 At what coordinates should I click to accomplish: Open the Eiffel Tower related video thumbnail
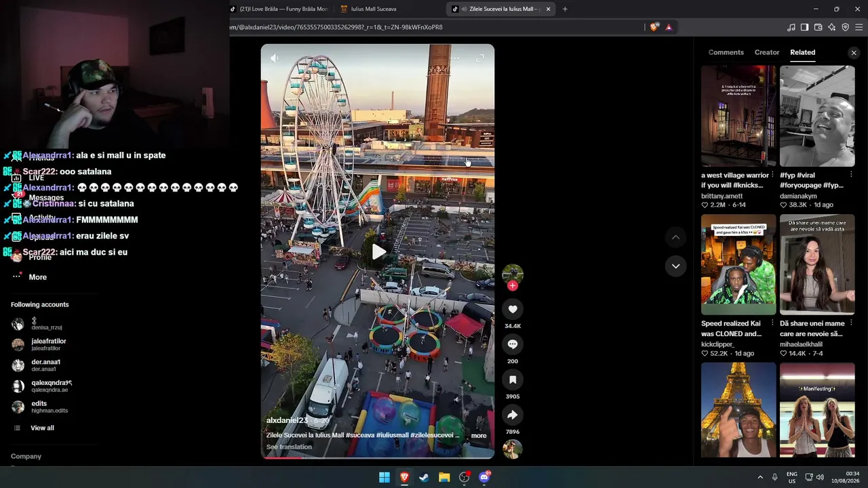[x=738, y=409]
